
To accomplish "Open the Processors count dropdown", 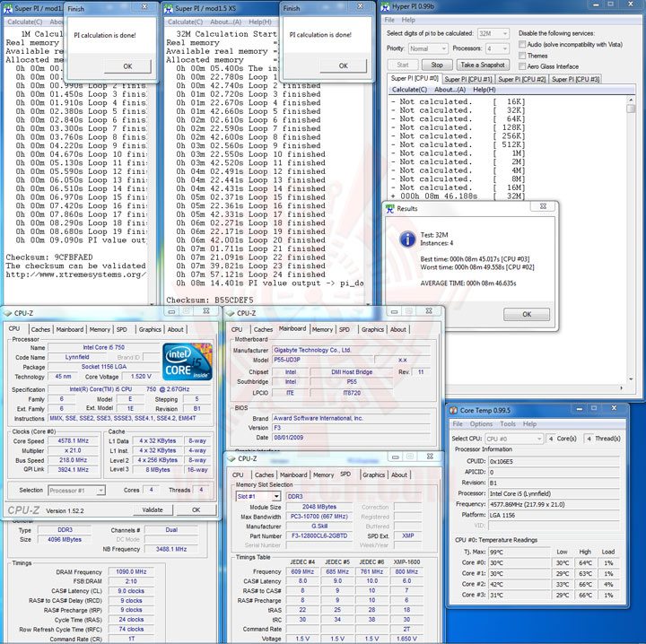I will (497, 48).
